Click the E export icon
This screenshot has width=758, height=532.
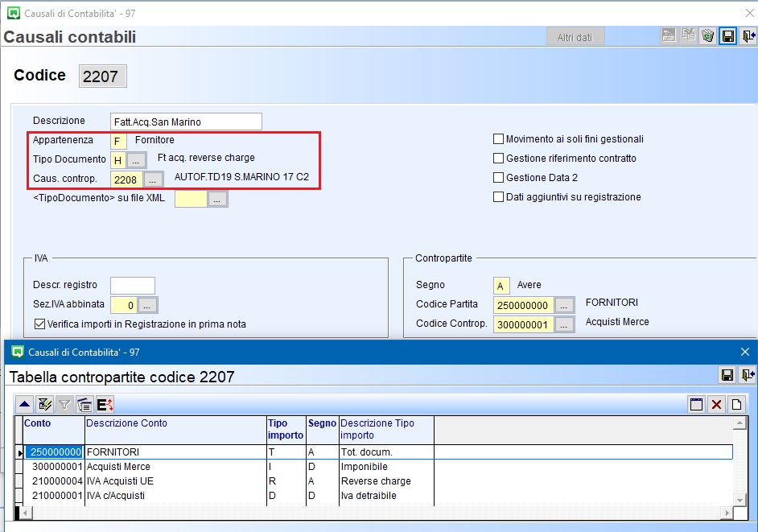(105, 404)
